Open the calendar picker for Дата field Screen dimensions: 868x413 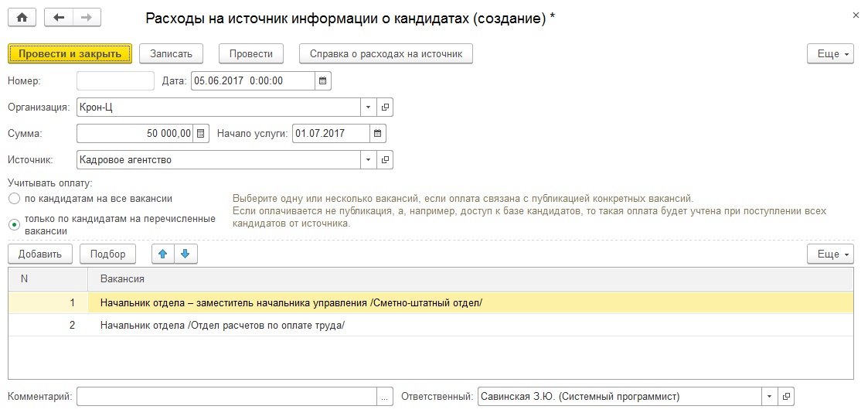[323, 80]
